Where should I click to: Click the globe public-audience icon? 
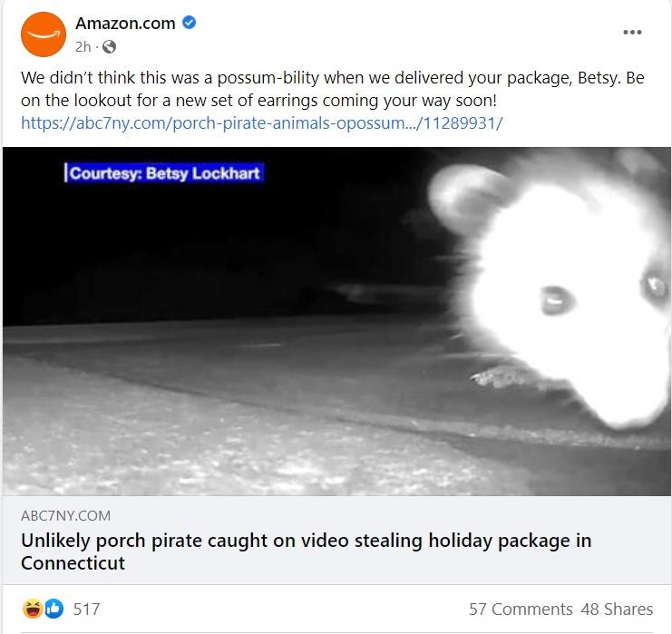coord(110,47)
